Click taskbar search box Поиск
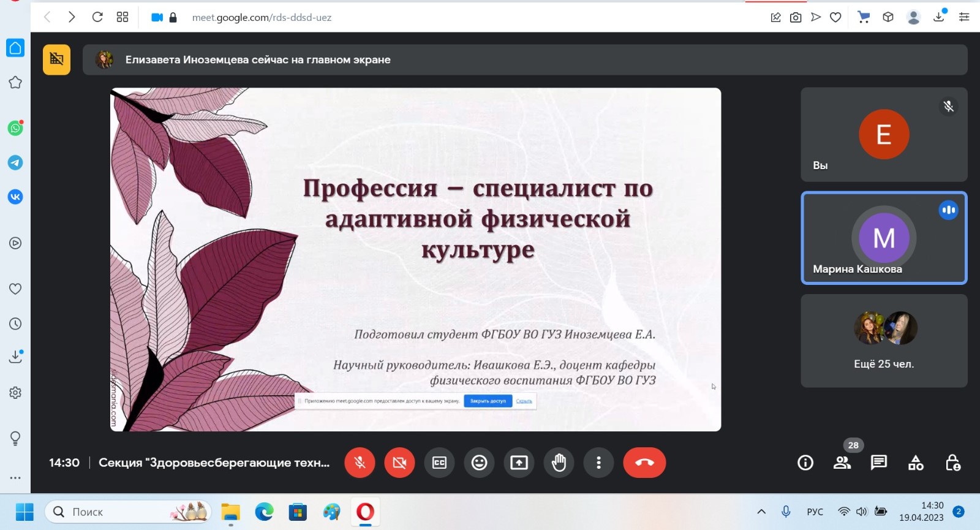Viewport: 980px width, 530px height. 128,512
